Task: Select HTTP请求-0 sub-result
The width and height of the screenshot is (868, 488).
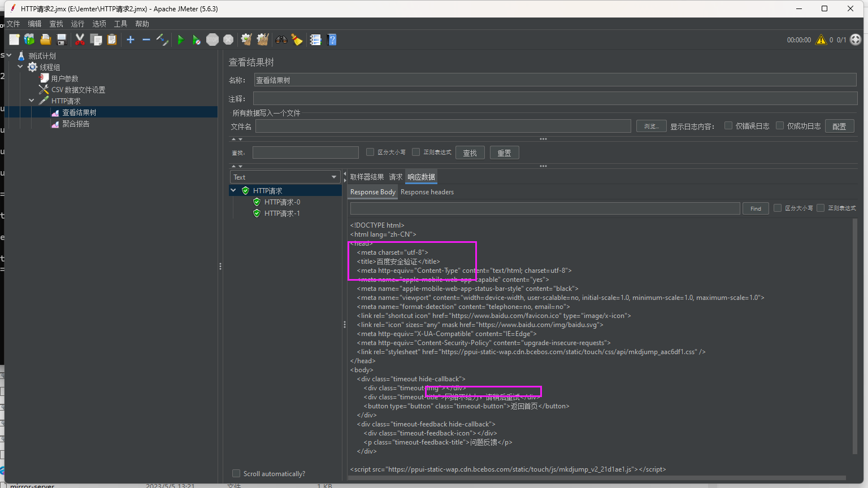Action: tap(282, 202)
